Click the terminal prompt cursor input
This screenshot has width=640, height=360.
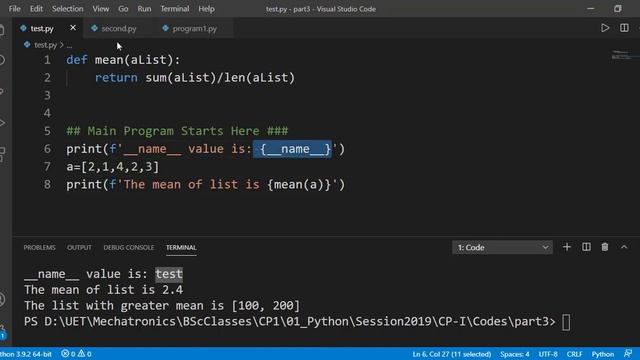tap(566, 322)
